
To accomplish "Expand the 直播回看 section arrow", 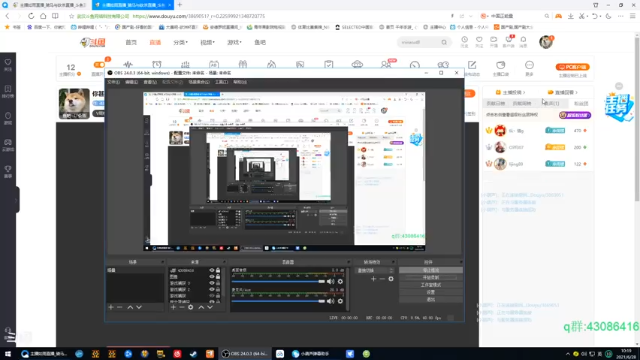I will point(576,93).
